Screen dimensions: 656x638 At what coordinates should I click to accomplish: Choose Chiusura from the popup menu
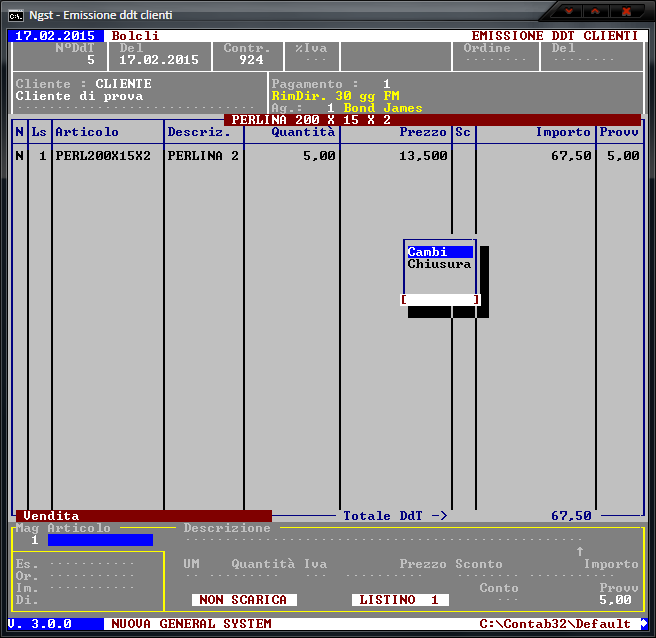click(x=439, y=265)
